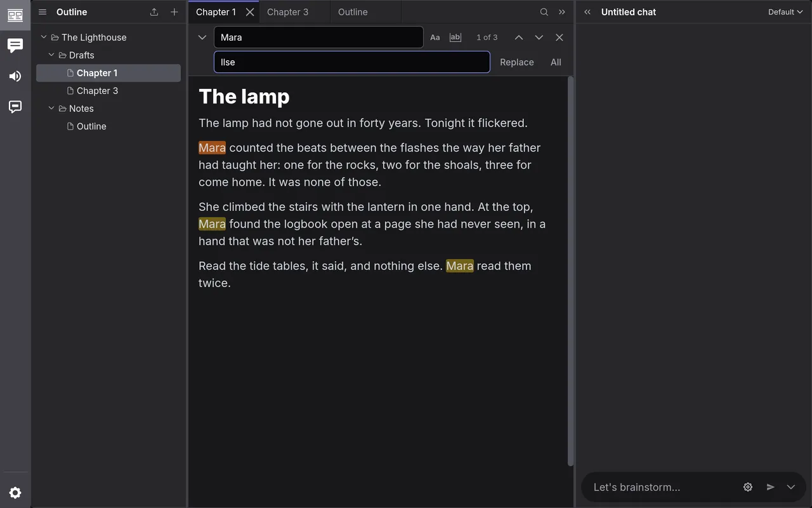The width and height of the screenshot is (812, 508).
Task: Click the replace field containing Ilse
Action: tap(352, 62)
